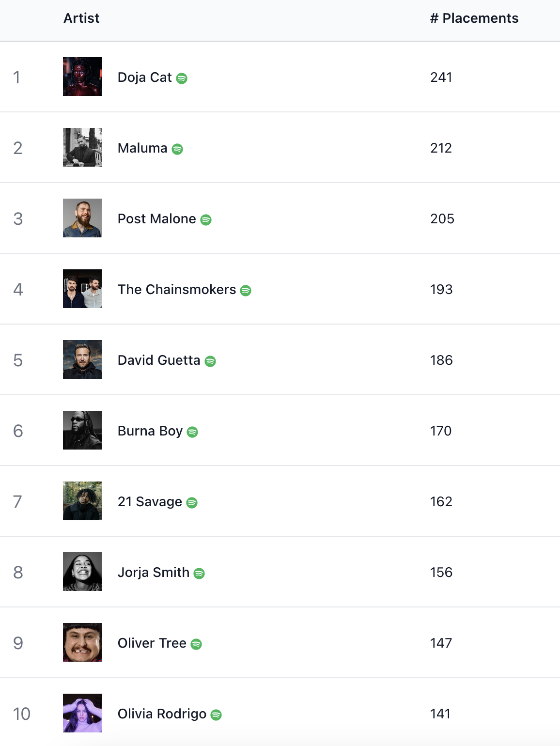560x746 pixels.
Task: Click the Artist column header
Action: tap(81, 18)
